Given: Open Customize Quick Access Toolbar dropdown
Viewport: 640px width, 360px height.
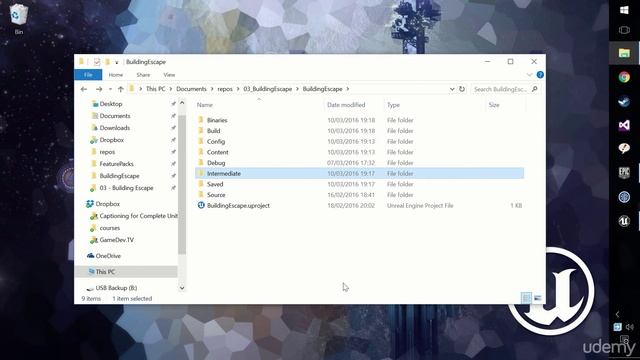Looking at the screenshot, I should click(x=117, y=62).
